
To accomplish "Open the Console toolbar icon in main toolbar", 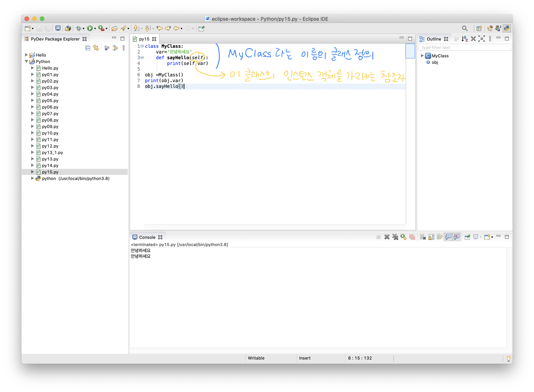I will click(x=58, y=28).
